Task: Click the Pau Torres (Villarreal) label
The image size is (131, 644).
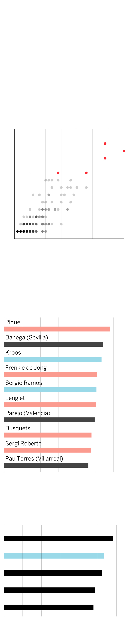Action: pos(34,458)
